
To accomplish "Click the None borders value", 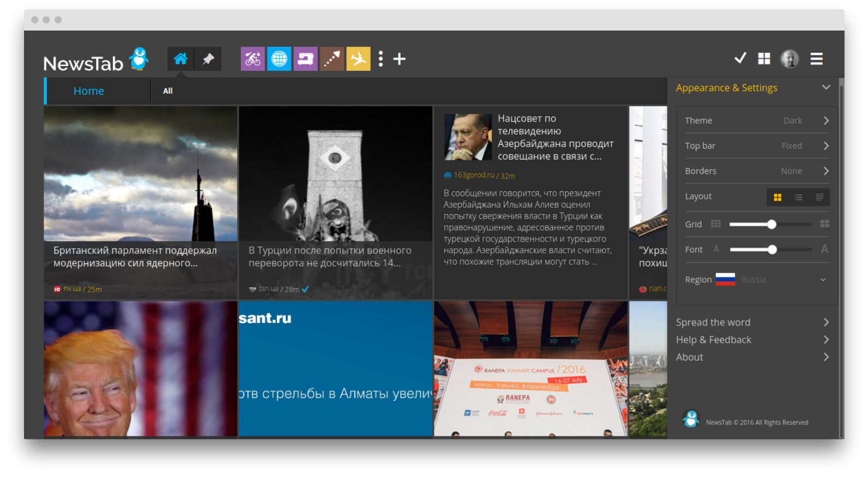I will (x=792, y=171).
